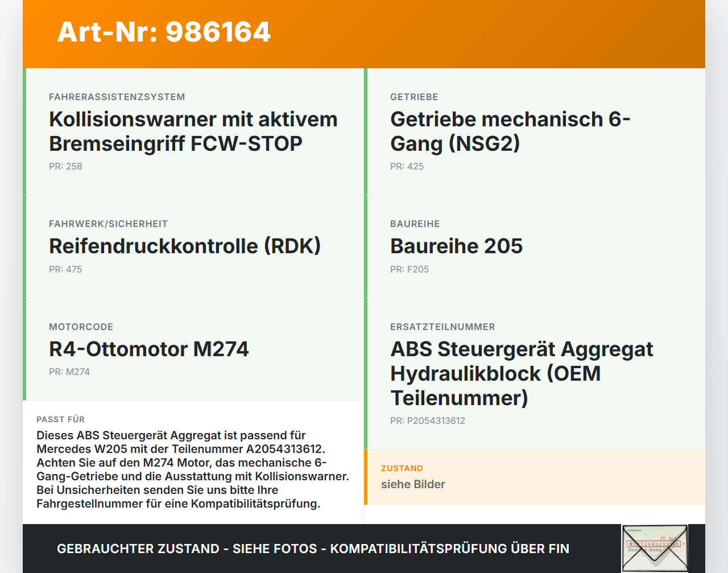Image resolution: width=728 pixels, height=573 pixels.
Task: Click the PR: 425 code label
Action: [407, 166]
